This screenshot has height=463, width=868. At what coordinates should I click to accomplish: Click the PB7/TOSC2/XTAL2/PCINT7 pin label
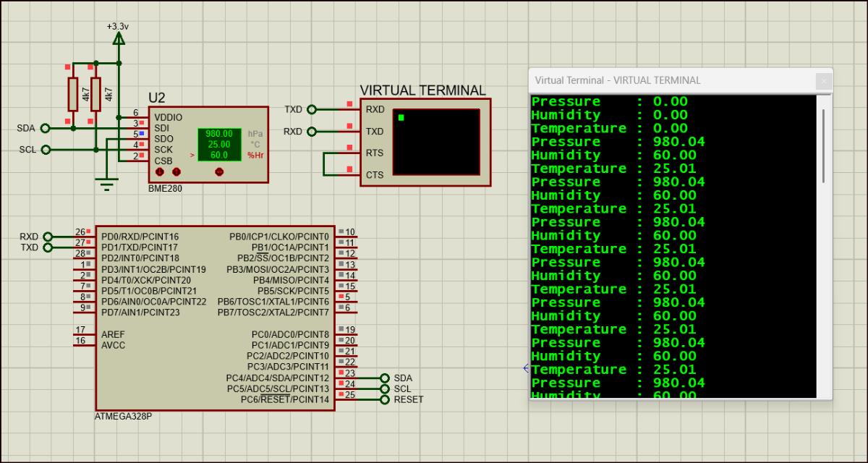[273, 313]
